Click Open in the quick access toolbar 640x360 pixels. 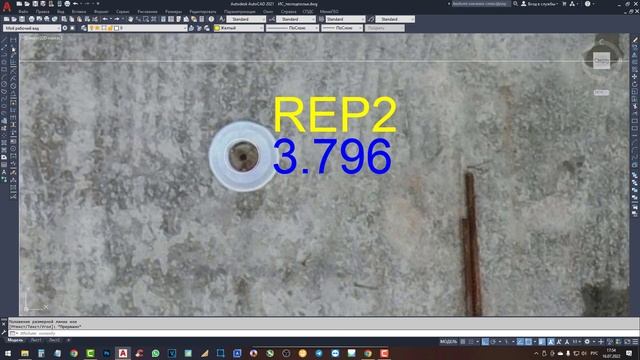(27, 4)
